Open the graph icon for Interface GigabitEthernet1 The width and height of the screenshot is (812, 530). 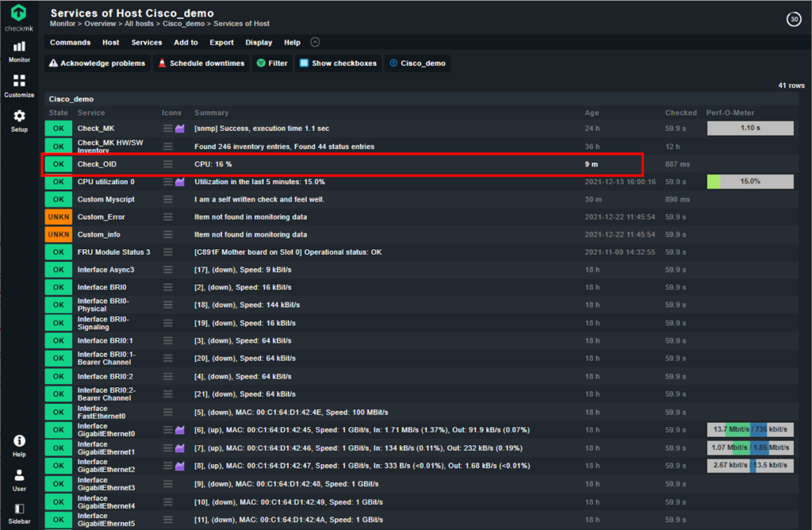180,447
